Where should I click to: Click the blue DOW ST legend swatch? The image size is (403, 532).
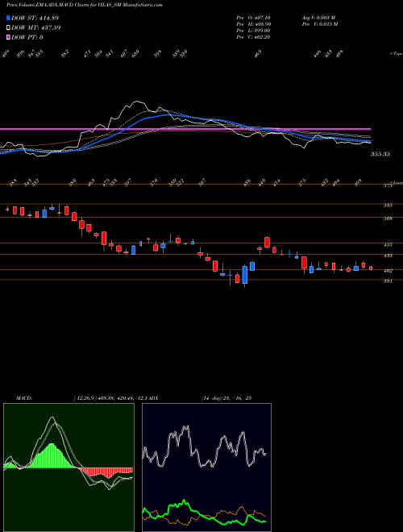pos(8,18)
